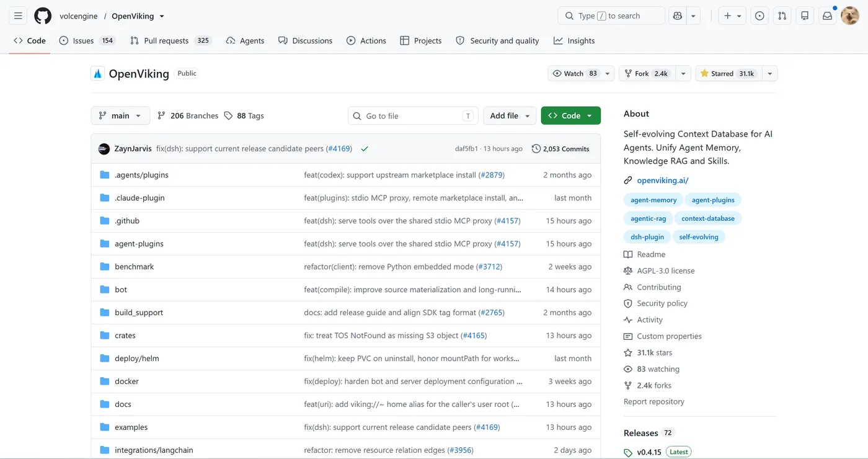
Task: View the 88 Tags list
Action: (244, 115)
